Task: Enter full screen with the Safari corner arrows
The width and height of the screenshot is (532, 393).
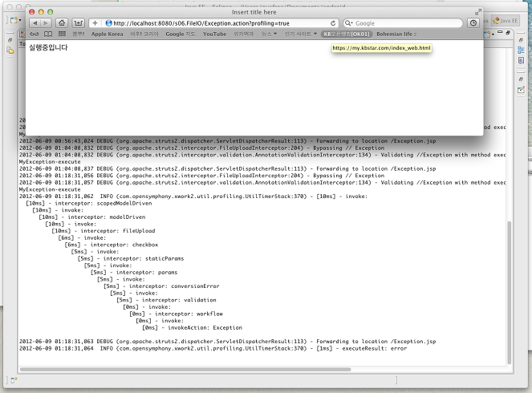Action: [x=477, y=12]
